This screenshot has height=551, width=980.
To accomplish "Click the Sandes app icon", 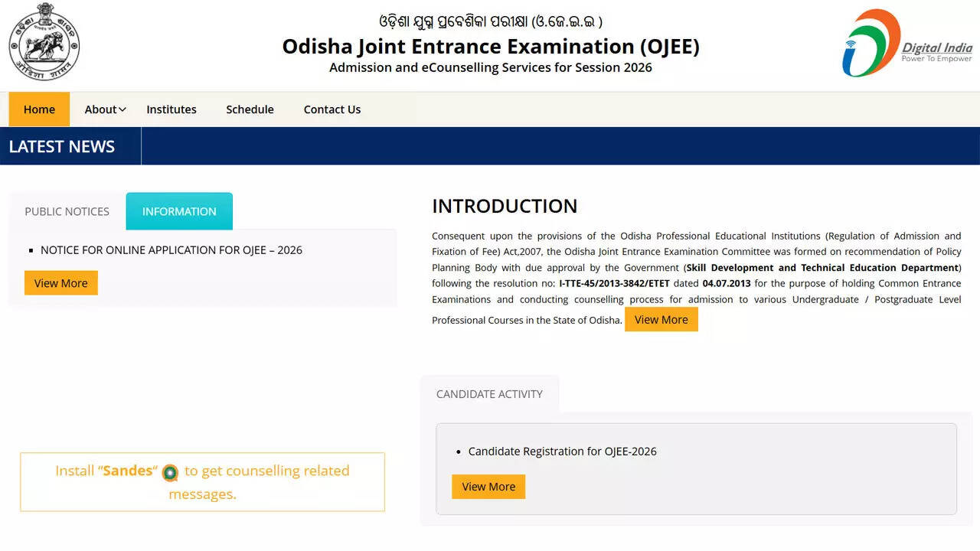I will (x=169, y=474).
